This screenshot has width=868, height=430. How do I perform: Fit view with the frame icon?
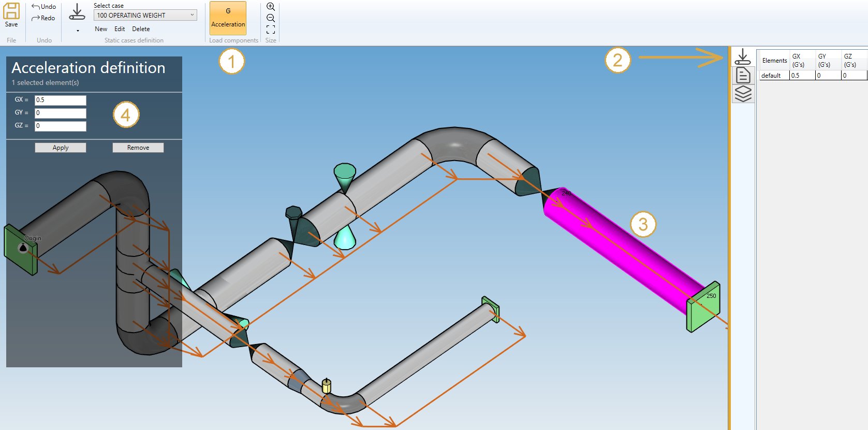[271, 30]
